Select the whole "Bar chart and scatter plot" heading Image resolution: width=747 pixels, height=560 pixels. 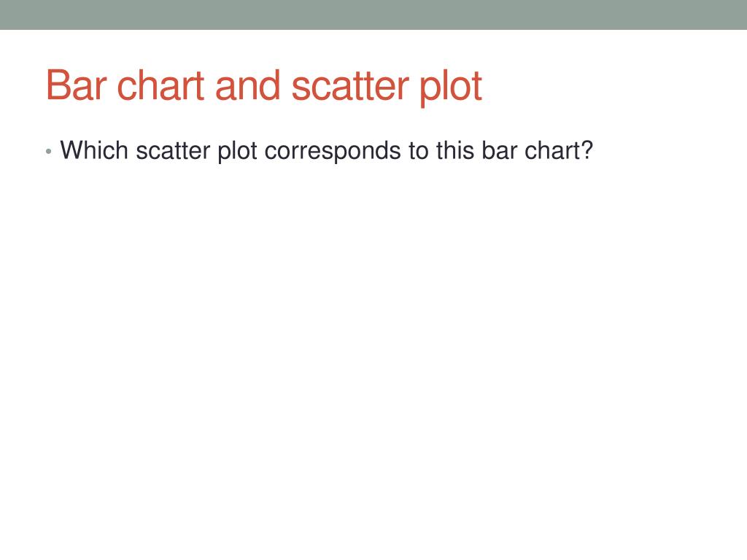[x=263, y=86]
